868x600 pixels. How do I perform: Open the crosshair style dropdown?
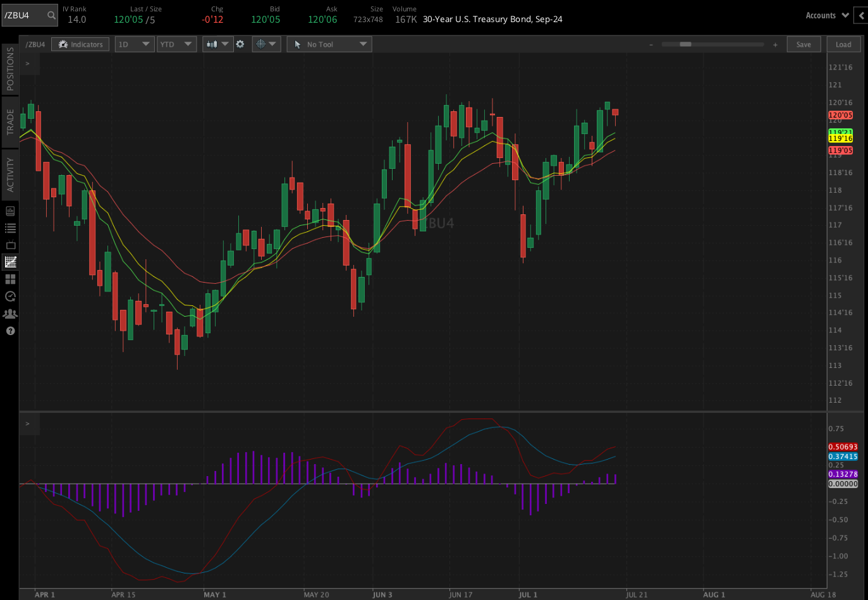[x=266, y=44]
